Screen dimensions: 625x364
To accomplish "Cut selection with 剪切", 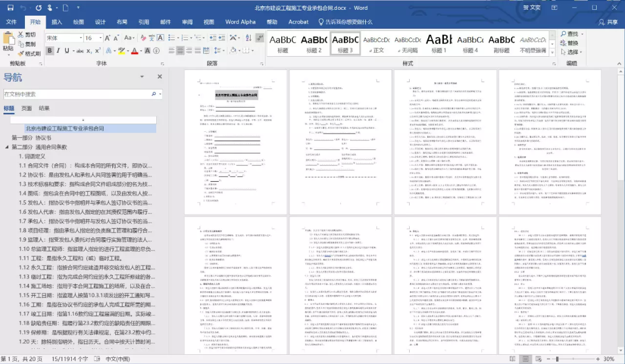I will point(27,35).
